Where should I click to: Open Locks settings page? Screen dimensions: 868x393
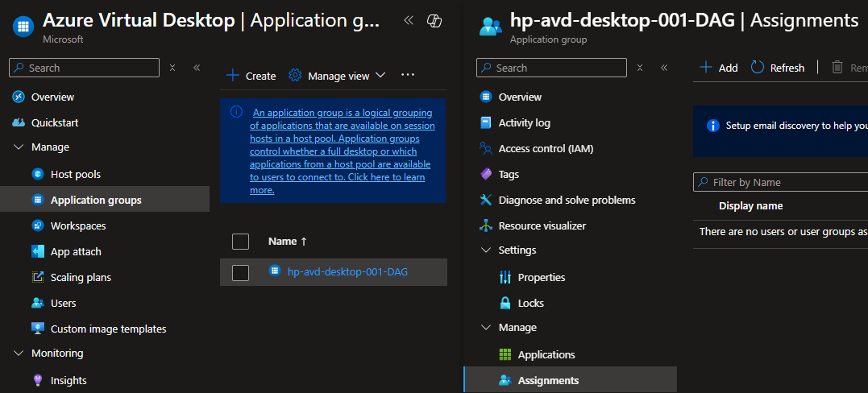click(x=530, y=303)
